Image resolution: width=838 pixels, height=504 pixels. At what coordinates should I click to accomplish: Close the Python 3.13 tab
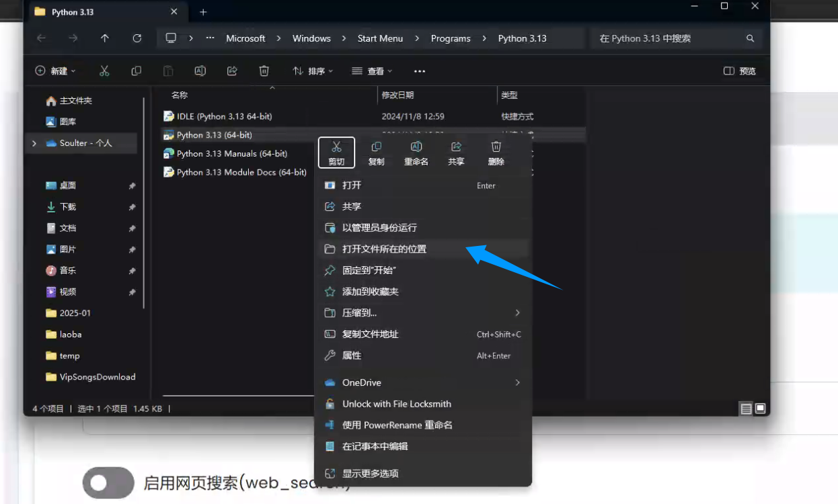[174, 12]
